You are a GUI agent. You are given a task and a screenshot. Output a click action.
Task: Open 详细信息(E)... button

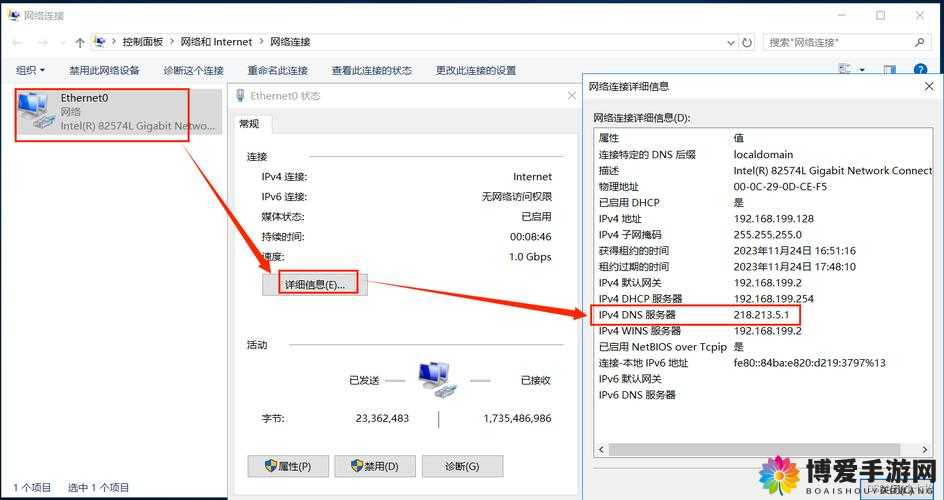pos(314,284)
